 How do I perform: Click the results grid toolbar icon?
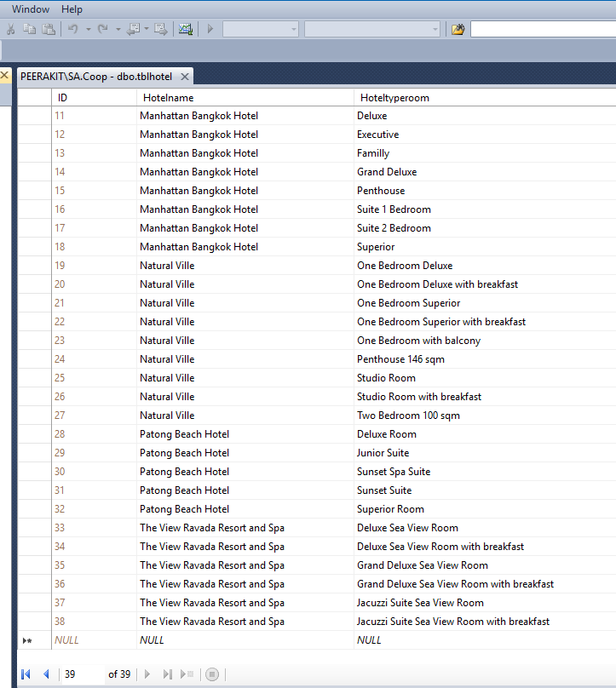tap(185, 29)
